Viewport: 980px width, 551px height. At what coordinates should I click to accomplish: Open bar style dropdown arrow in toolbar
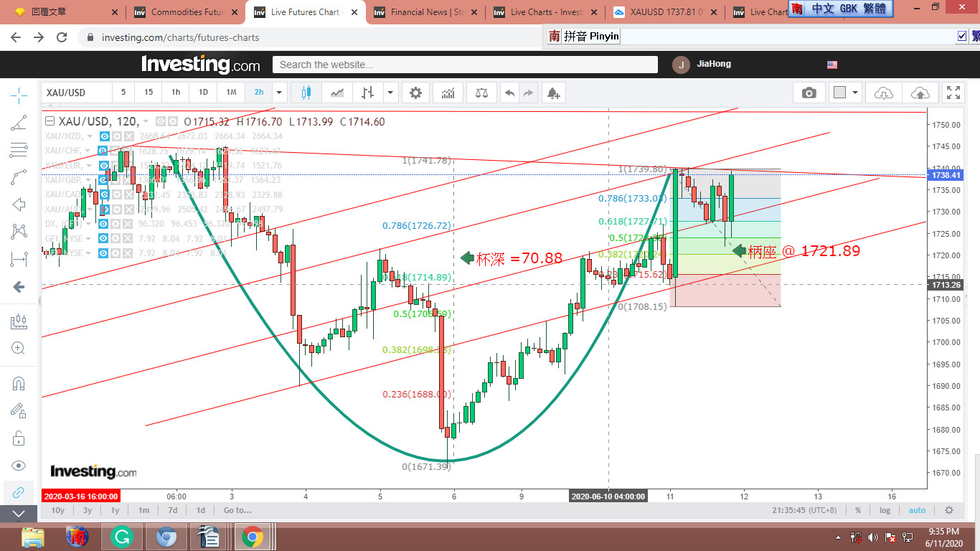point(390,93)
